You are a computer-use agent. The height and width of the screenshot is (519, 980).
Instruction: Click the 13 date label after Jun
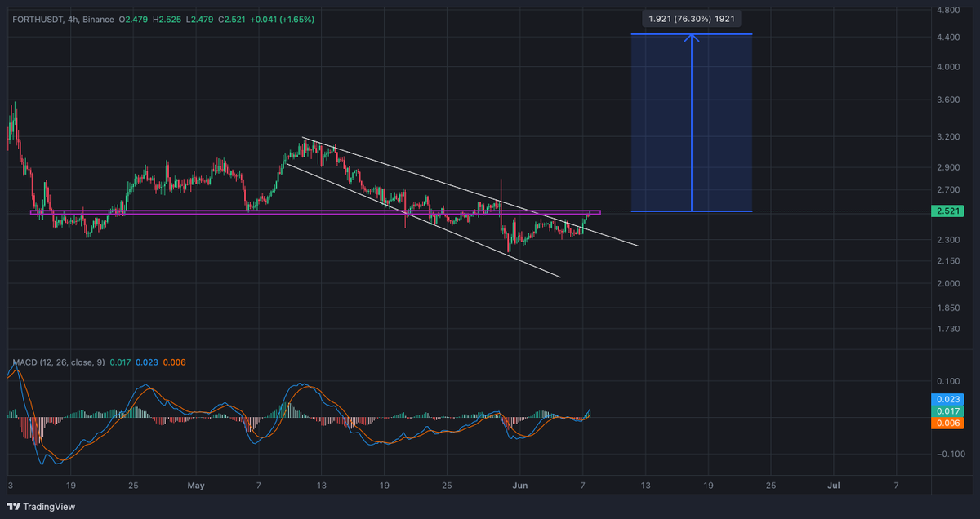tap(645, 485)
